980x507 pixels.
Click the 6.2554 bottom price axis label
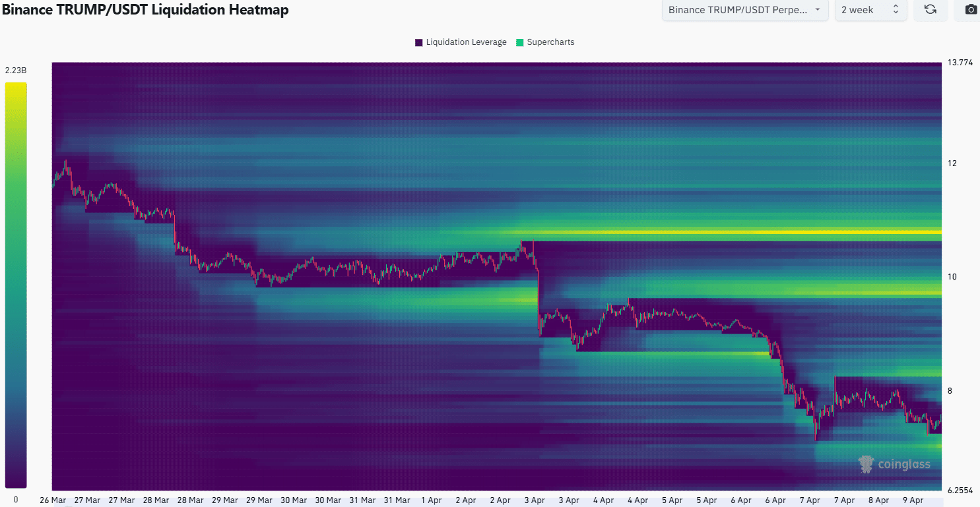click(x=960, y=490)
